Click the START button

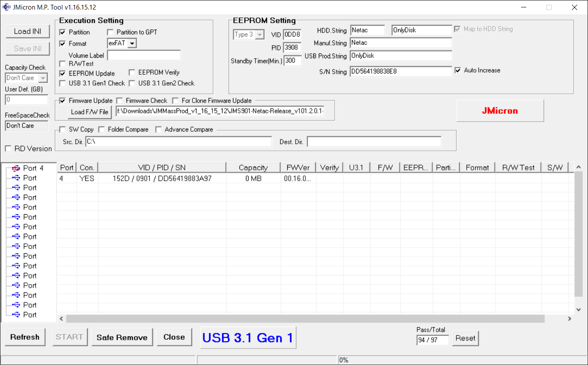tap(70, 337)
